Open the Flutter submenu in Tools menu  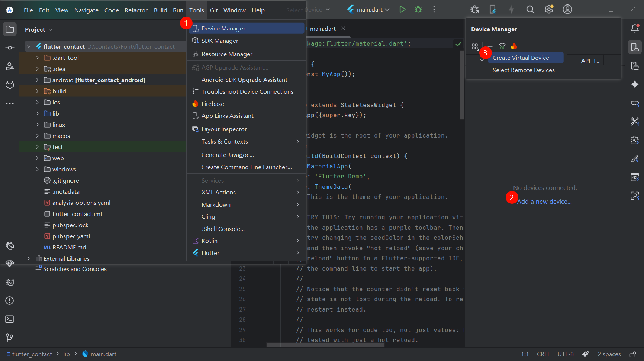[246, 253]
